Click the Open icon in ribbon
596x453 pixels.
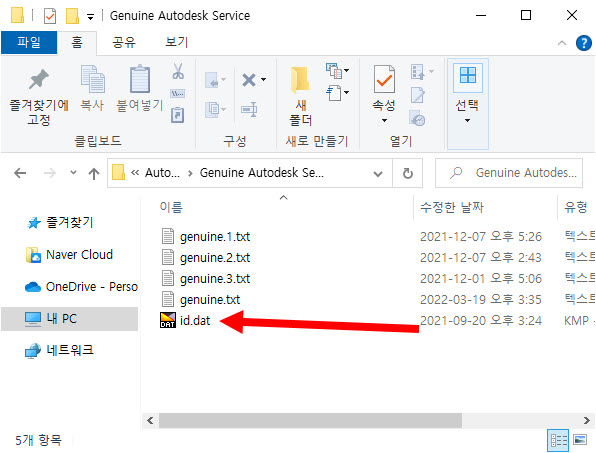click(418, 71)
